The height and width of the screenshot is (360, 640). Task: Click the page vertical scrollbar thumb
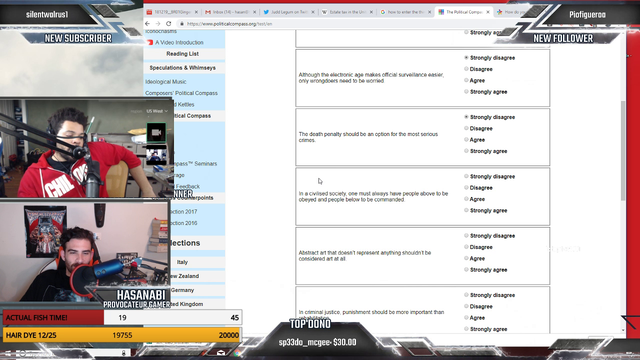[x=623, y=151]
